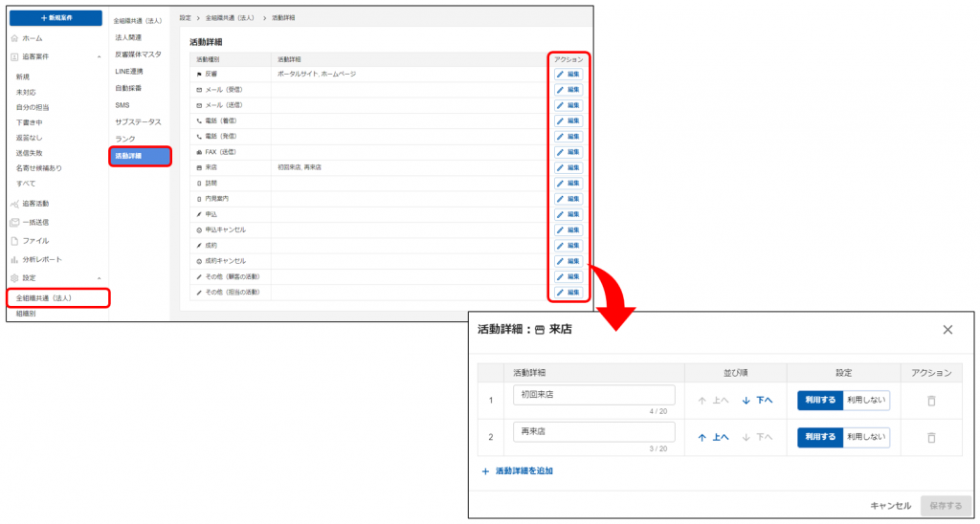Edit the 内見案内 activity row
This screenshot has height=524, width=980.
(568, 199)
